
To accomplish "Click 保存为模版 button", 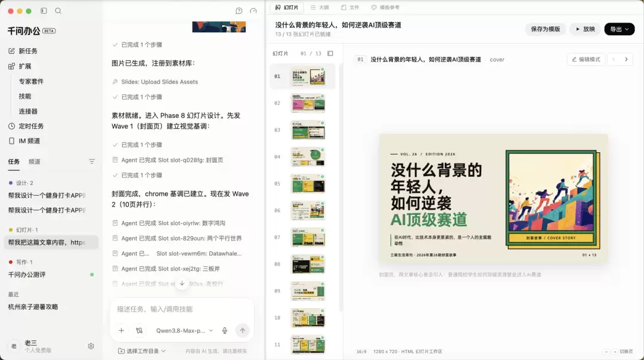I will point(546,29).
